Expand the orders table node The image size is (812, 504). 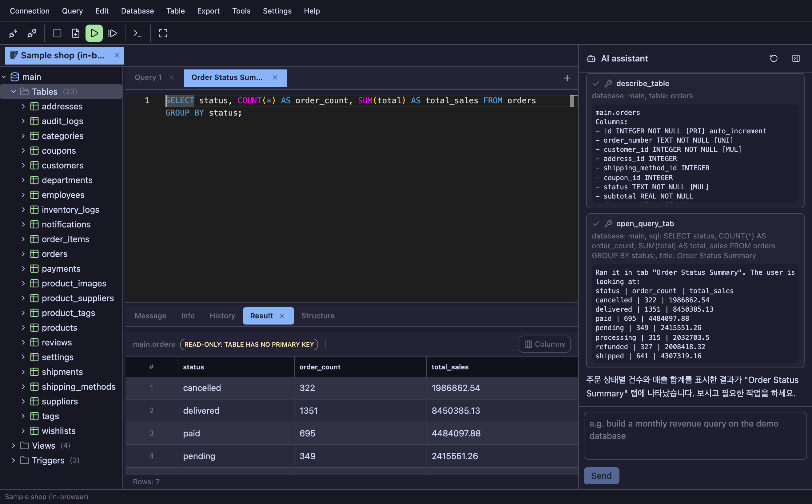(23, 254)
